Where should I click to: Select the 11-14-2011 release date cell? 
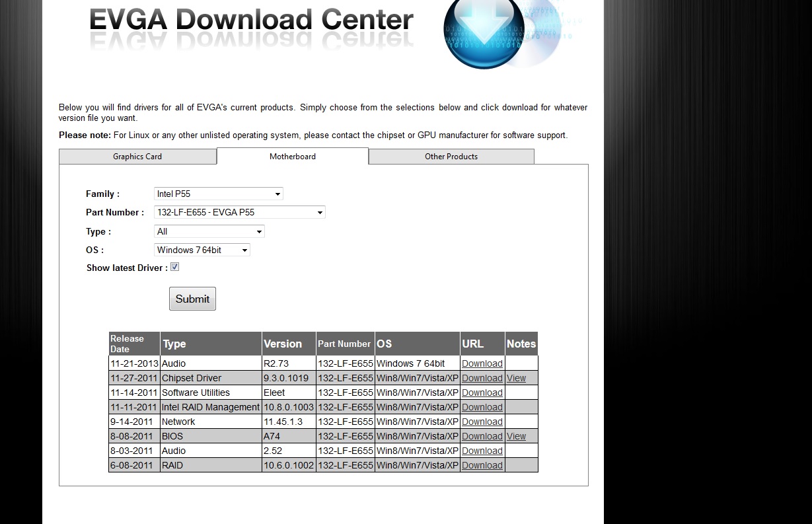point(134,393)
